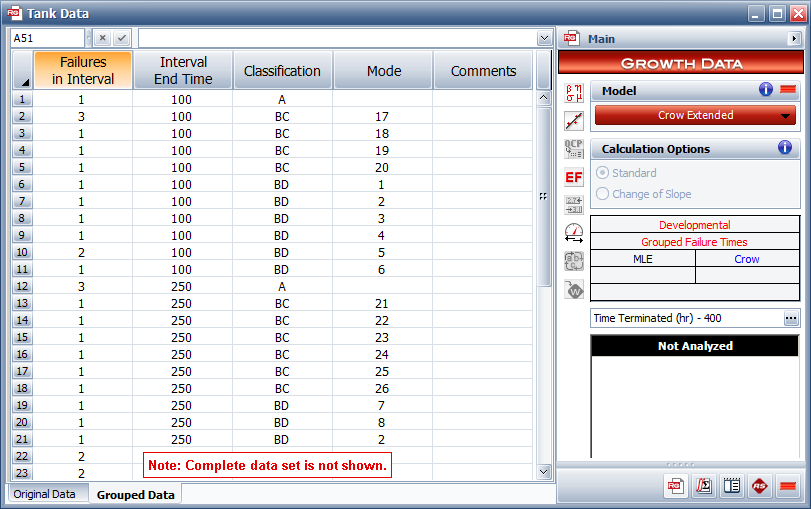Click the Model panel blue info icon

pyautogui.click(x=766, y=90)
